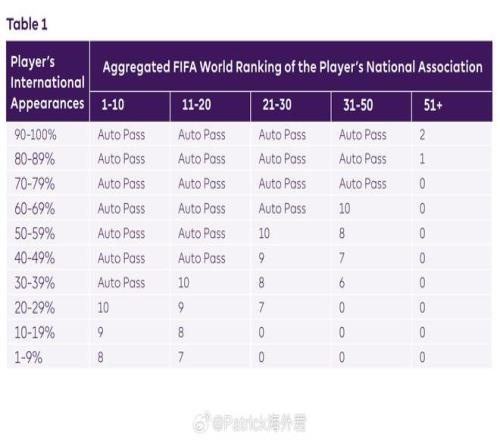Click 'Auto Pass' in 70-79% row under 31-50
Image resolution: width=500 pixels, height=440 pixels.
click(363, 184)
